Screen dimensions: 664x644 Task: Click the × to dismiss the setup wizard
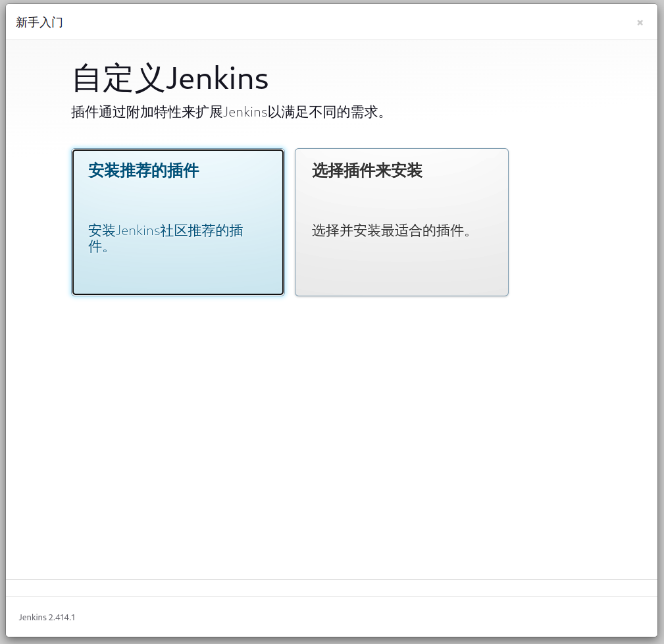[x=639, y=22]
